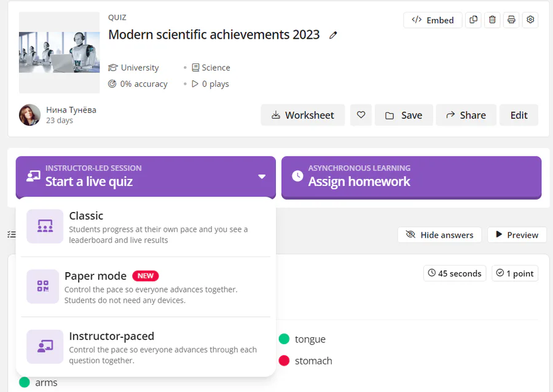Click the Embed button
This screenshot has width=553, height=392.
click(433, 20)
